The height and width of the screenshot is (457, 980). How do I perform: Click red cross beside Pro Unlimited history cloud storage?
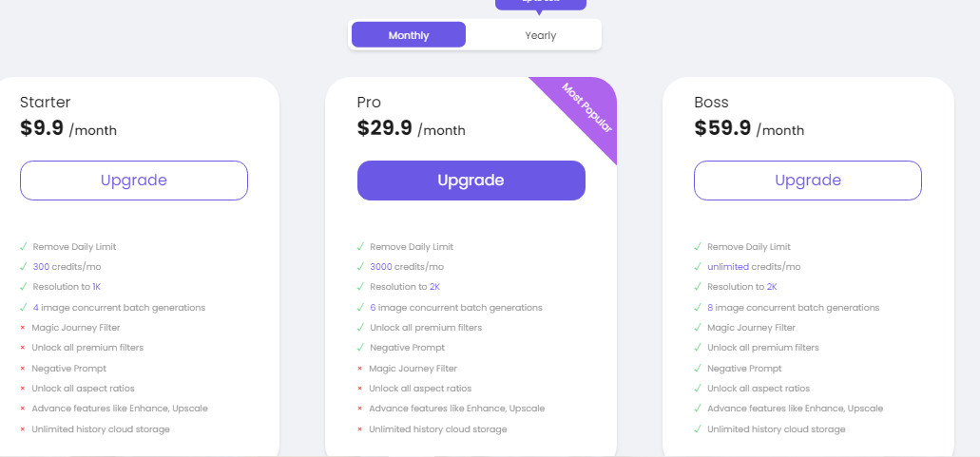coord(359,429)
